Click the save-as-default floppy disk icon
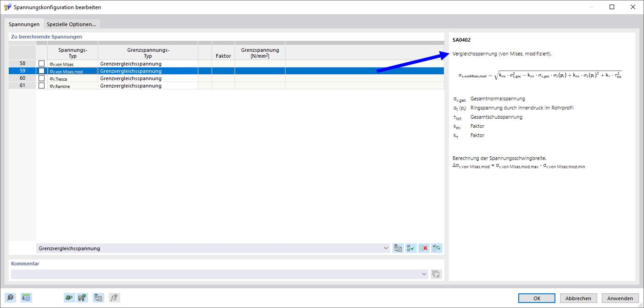 point(83,298)
